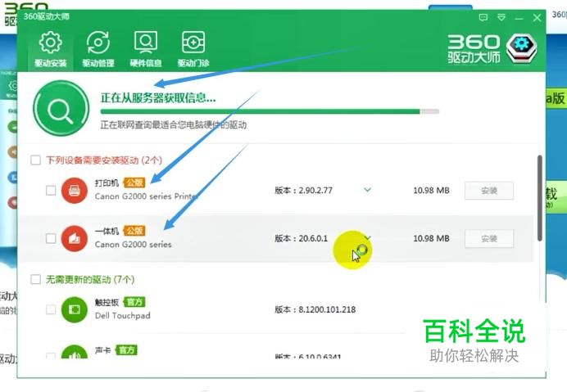The image size is (567, 392).
Task: Click the 官方 badge next to 声卡
Action: pyautogui.click(x=126, y=350)
